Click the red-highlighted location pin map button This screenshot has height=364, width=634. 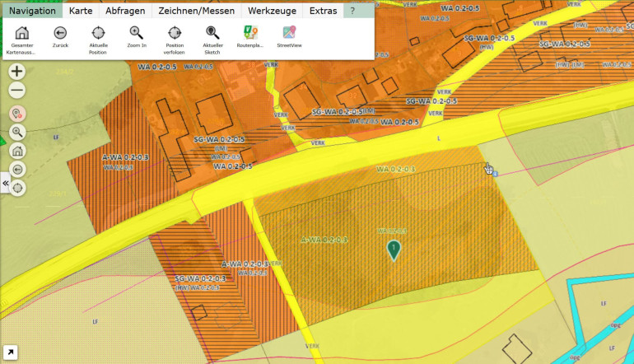click(17, 114)
